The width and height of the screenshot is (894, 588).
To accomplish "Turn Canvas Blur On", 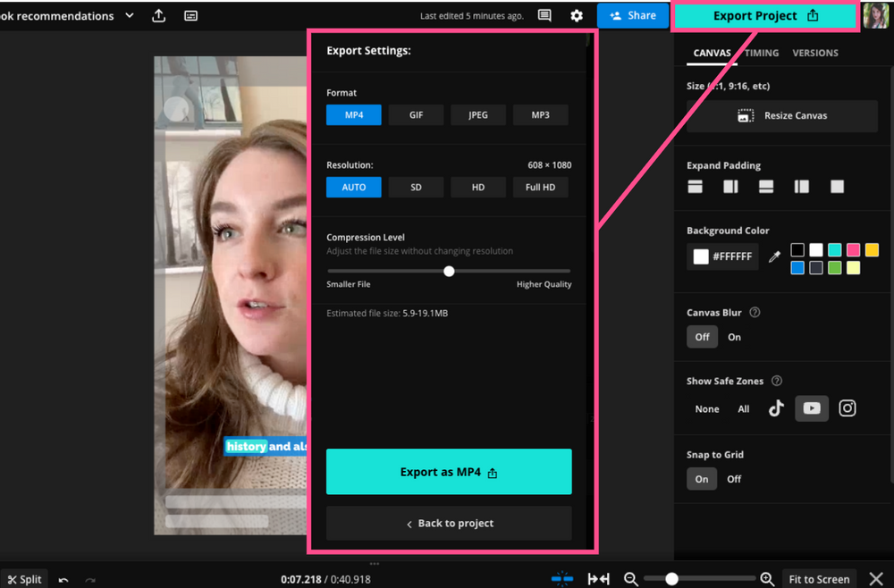I will click(x=734, y=337).
